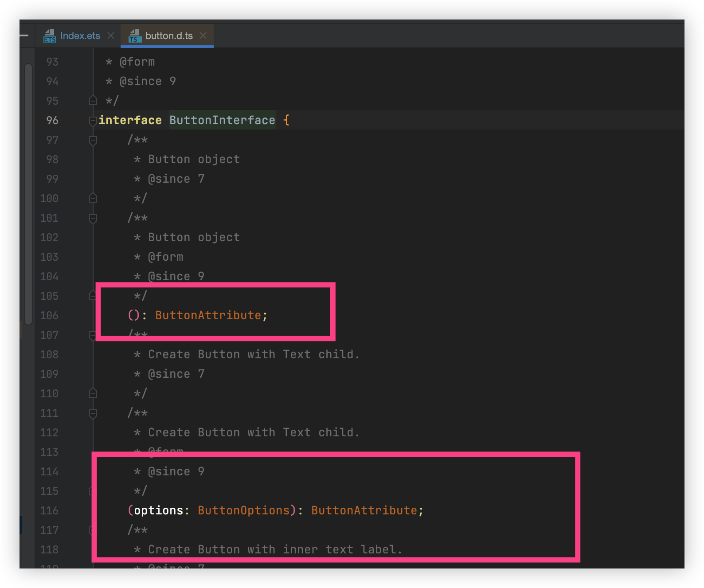Screen dimensions: 704x588
Task: Click 'Create Button with inner text label.' line 118
Action: (x=275, y=549)
